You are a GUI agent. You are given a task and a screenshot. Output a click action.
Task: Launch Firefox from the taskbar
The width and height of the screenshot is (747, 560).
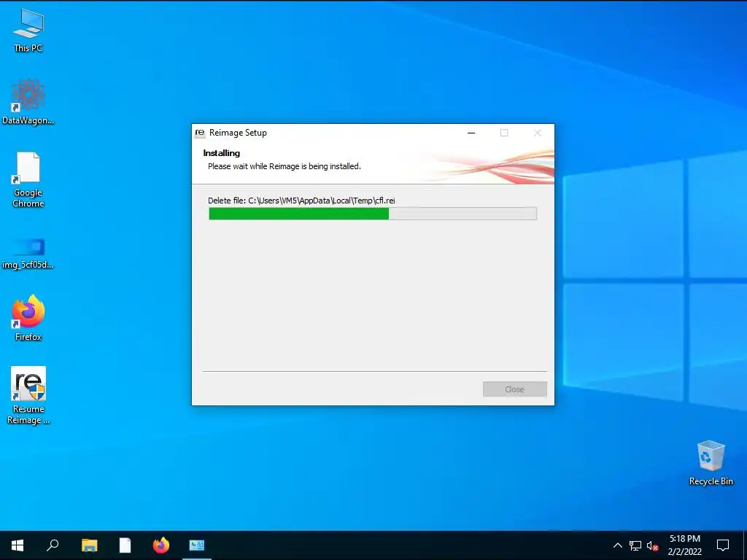[x=161, y=545]
